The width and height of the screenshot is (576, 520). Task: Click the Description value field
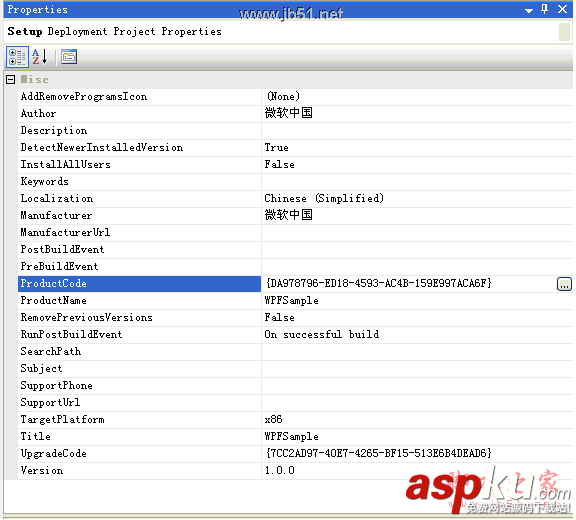(x=417, y=131)
